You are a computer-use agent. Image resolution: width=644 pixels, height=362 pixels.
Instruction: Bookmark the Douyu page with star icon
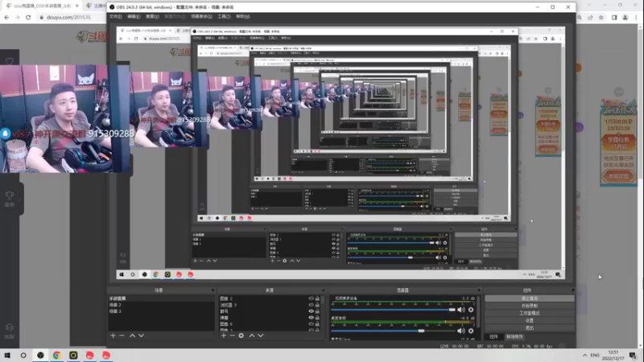pyautogui.click(x=601, y=17)
